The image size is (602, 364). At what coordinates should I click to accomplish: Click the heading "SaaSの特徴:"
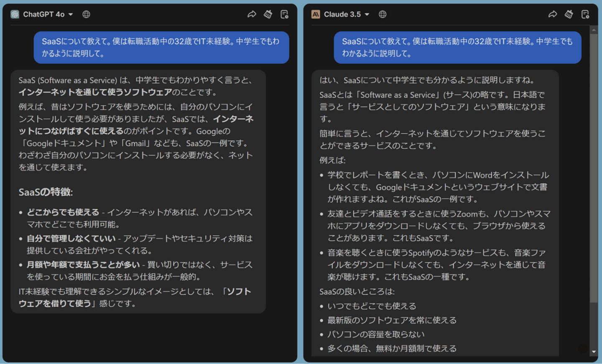(46, 192)
